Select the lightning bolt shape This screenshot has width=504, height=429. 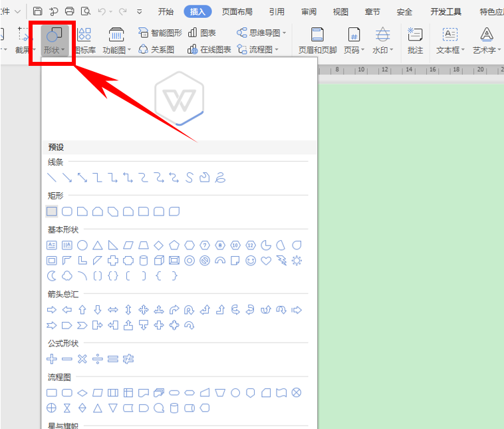(281, 261)
